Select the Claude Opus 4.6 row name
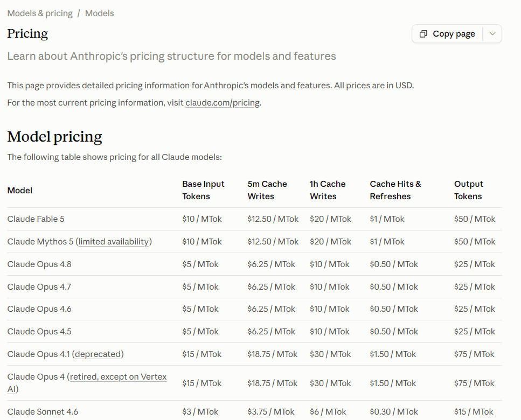The width and height of the screenshot is (521, 420). pos(39,309)
